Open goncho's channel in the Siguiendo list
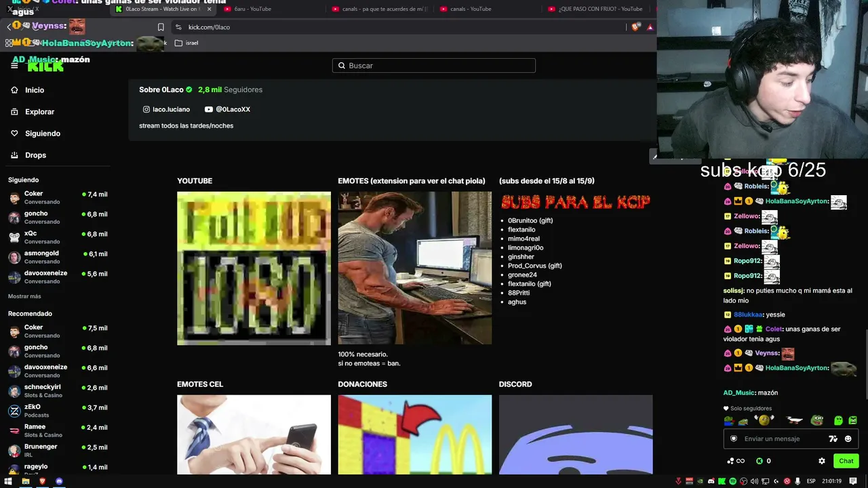The height and width of the screenshot is (488, 868). [58, 218]
